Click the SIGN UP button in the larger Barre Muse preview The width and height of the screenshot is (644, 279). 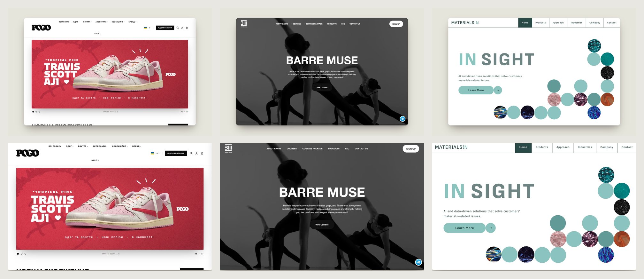[x=411, y=149]
